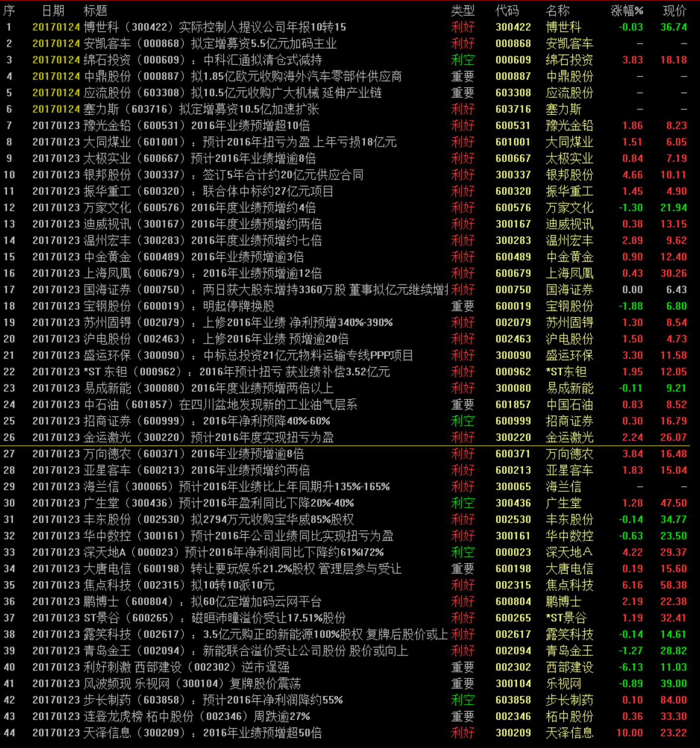Image resolution: width=700 pixels, height=748 pixels.
Task: Sort by the 代码 column header
Action: [507, 10]
